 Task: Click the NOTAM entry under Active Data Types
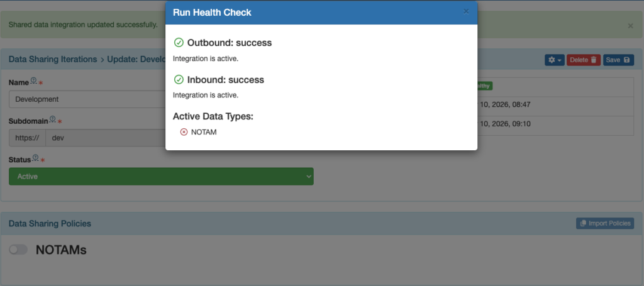click(204, 132)
